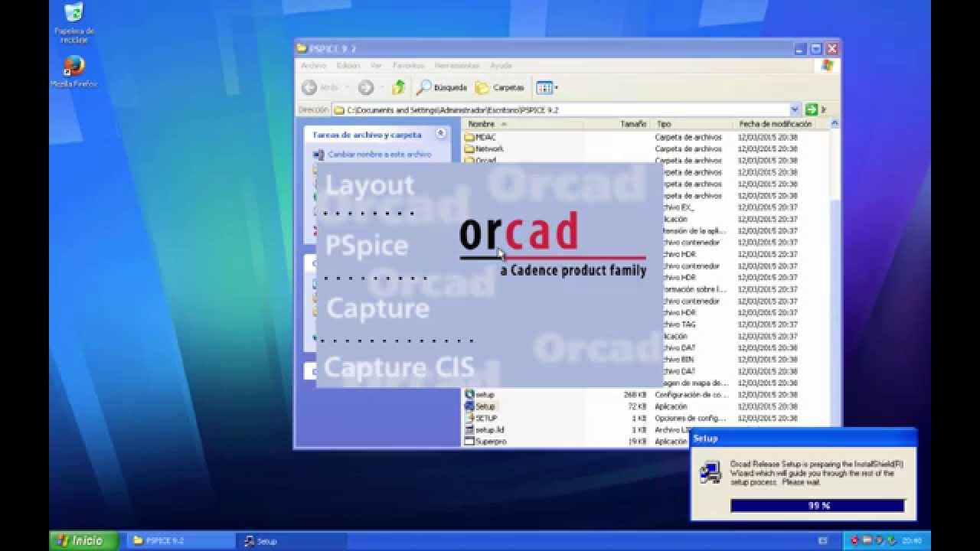This screenshot has height=551, width=980.
Task: Open the Búsqueda search tool
Action: pyautogui.click(x=442, y=87)
